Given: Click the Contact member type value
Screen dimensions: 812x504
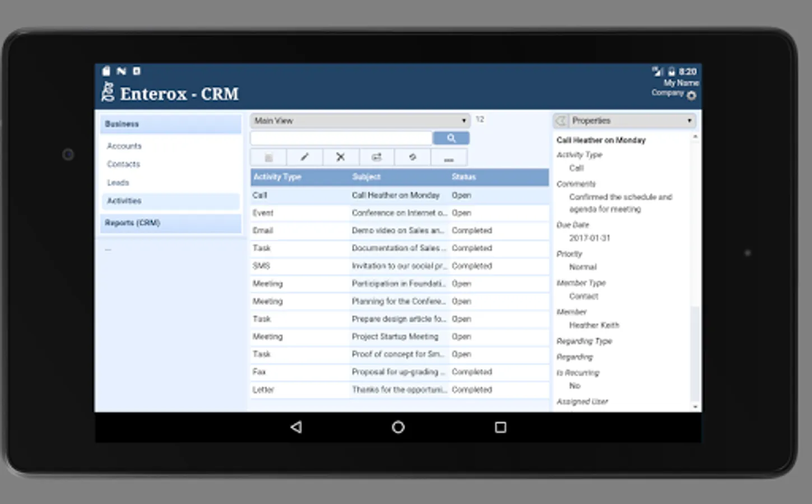Looking at the screenshot, I should (x=584, y=296).
